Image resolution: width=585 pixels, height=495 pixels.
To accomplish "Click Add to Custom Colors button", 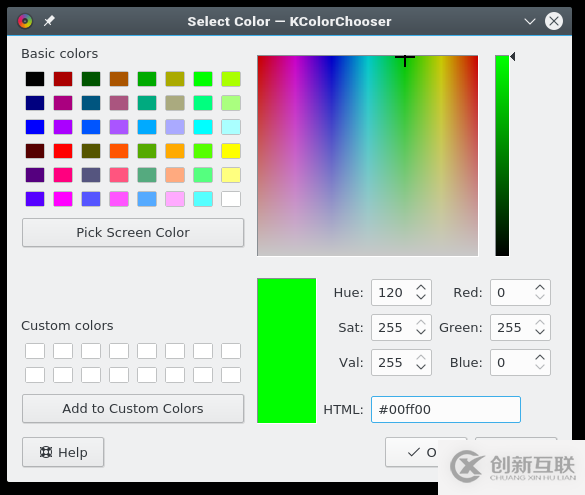I will (x=133, y=408).
